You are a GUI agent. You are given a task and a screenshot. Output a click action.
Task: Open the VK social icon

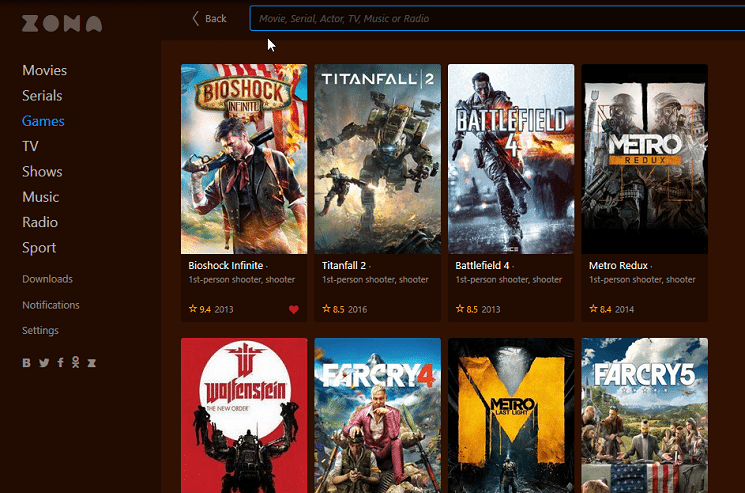coord(27,363)
